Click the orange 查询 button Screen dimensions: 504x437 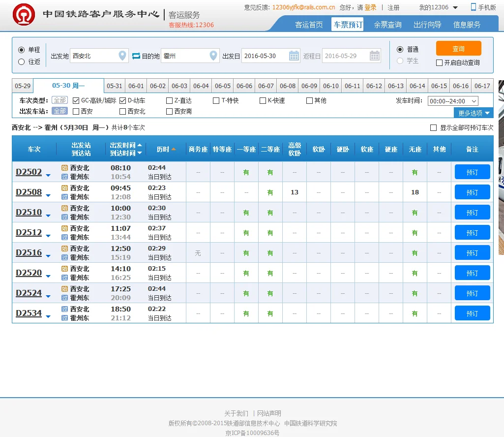pos(458,48)
